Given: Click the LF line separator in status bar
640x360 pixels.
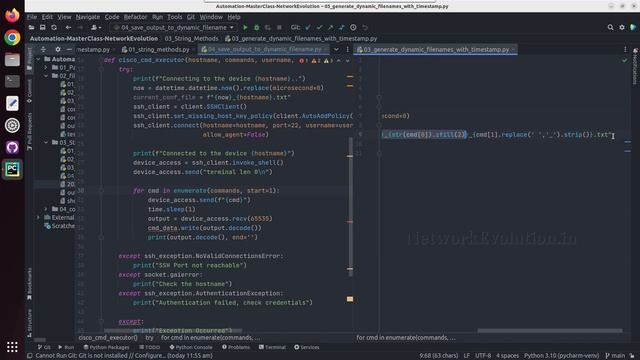Looking at the screenshot, I should (x=466, y=356).
